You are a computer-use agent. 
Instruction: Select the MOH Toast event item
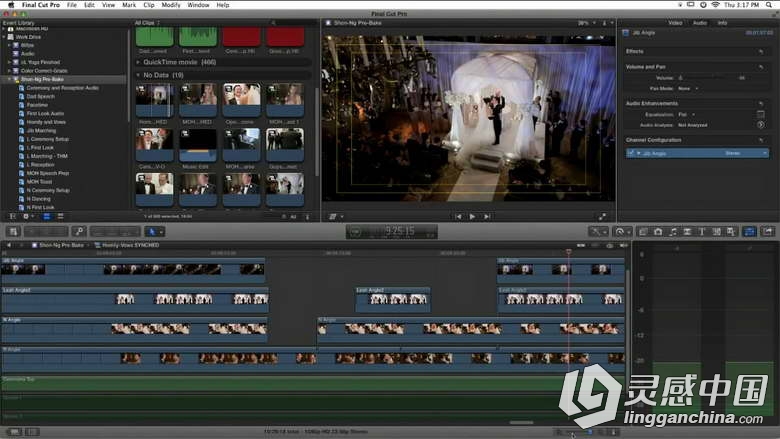click(39, 181)
